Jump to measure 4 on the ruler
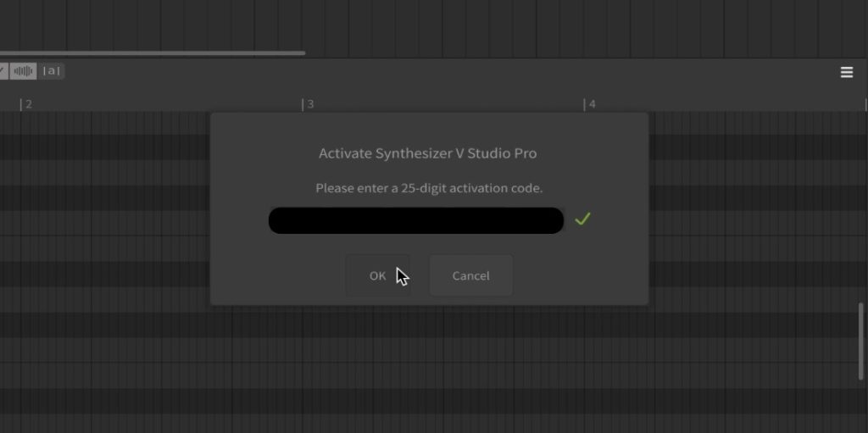The width and height of the screenshot is (868, 433). pyautogui.click(x=591, y=104)
